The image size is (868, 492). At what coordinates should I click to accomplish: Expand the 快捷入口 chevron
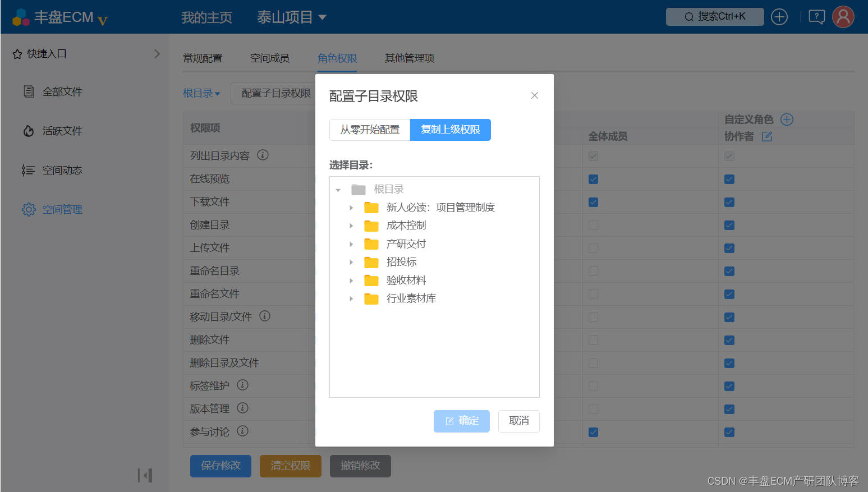pyautogui.click(x=157, y=54)
